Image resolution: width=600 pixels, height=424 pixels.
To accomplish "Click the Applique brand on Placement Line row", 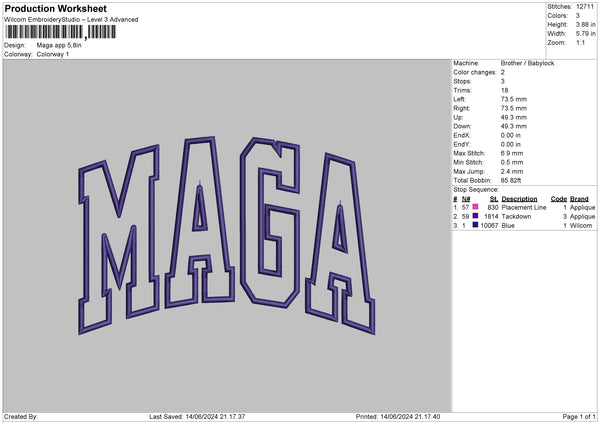I will click(583, 207).
